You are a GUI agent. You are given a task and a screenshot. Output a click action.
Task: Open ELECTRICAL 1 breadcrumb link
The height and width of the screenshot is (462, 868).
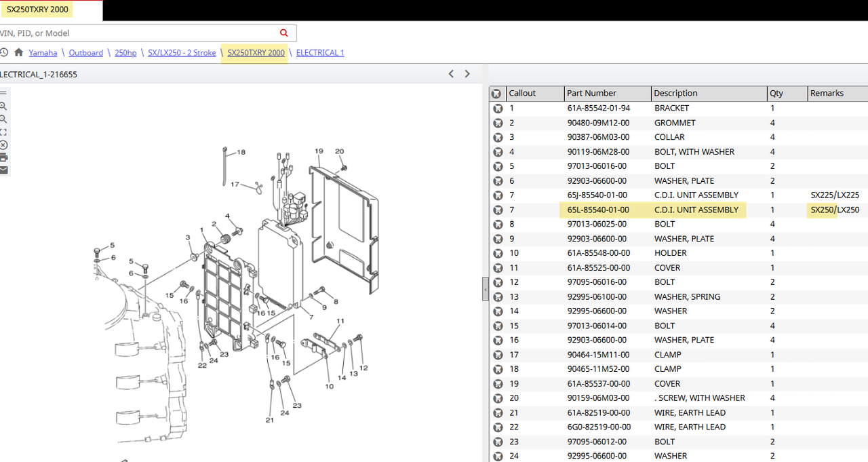(x=320, y=52)
